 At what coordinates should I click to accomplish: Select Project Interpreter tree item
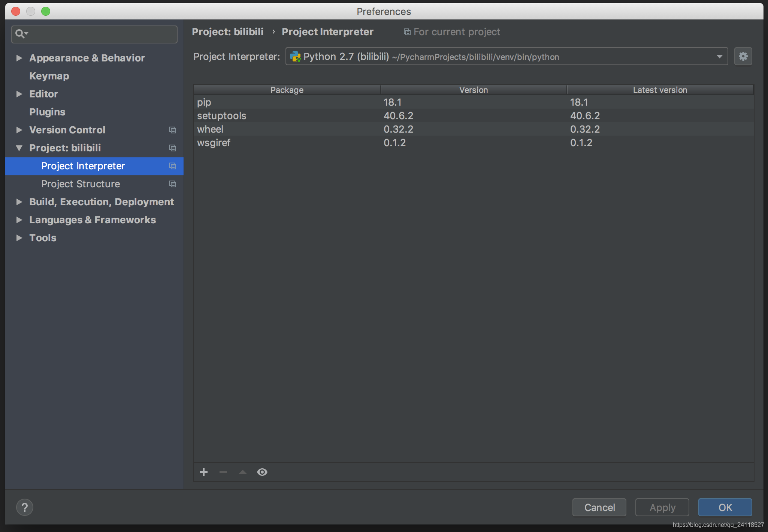[x=94, y=166]
